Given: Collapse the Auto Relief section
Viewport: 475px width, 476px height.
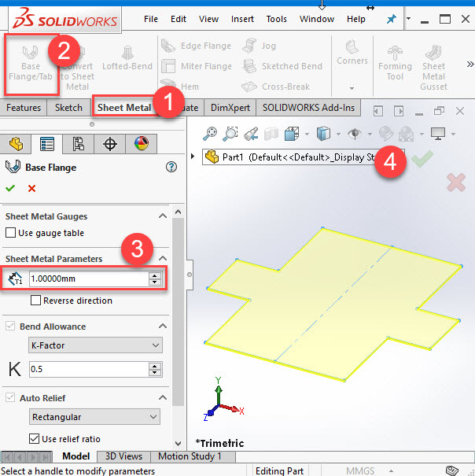Looking at the screenshot, I should tap(163, 397).
